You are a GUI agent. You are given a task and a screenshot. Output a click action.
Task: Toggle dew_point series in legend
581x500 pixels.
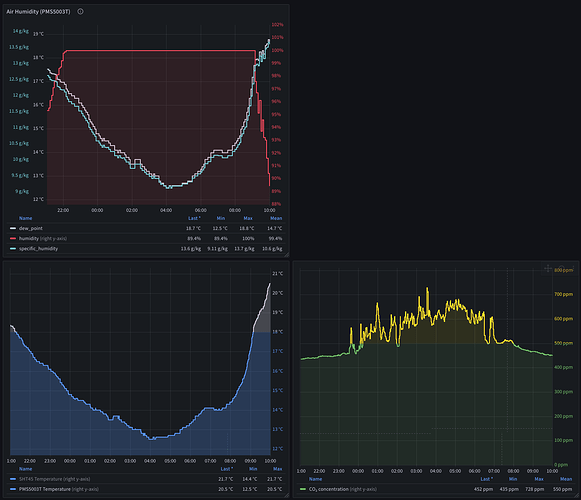click(x=31, y=228)
